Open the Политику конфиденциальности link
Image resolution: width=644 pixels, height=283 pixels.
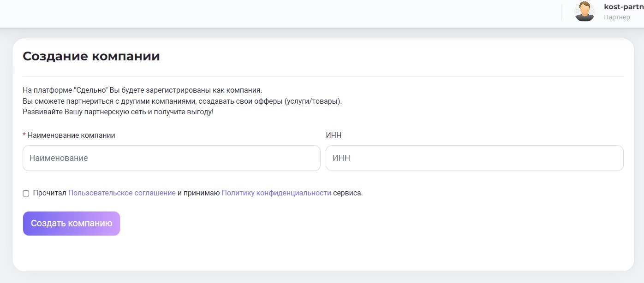(276, 193)
